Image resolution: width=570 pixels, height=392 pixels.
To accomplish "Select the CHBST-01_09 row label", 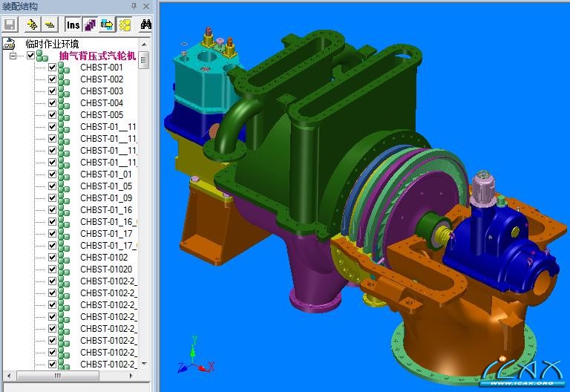I will click(x=106, y=198).
